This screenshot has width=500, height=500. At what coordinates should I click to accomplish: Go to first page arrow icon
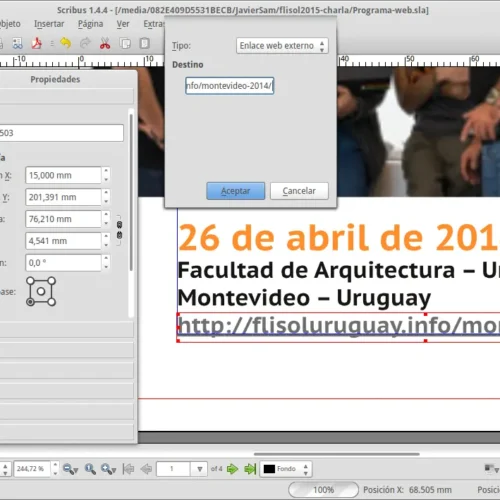click(128, 469)
